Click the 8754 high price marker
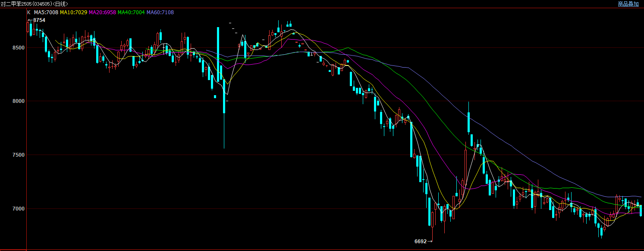 [x=39, y=20]
